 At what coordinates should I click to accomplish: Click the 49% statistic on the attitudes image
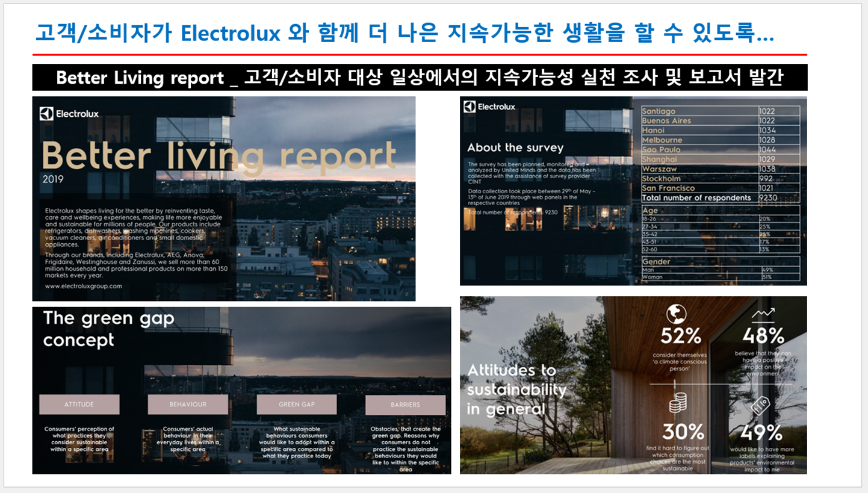[x=761, y=432]
